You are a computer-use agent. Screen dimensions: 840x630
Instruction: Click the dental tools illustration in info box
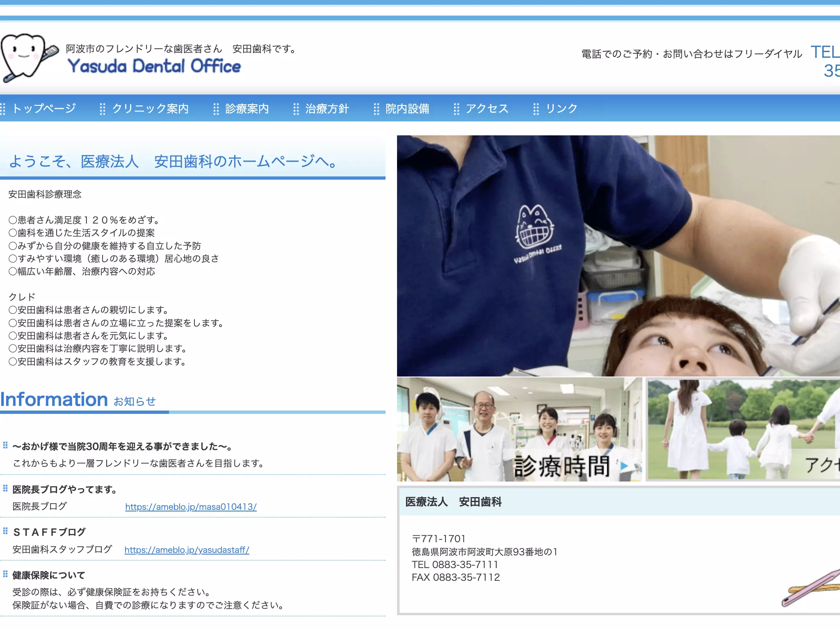coord(810,587)
